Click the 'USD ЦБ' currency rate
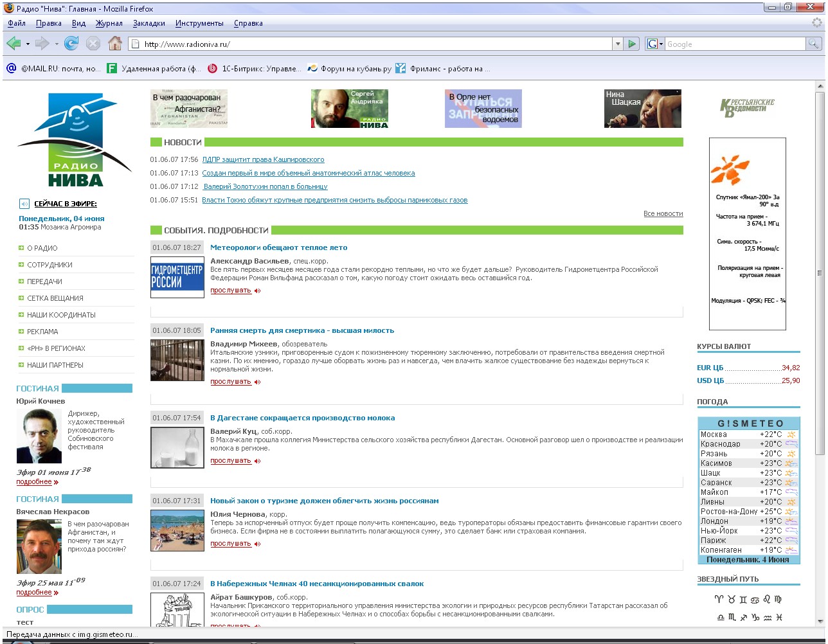 pos(710,380)
